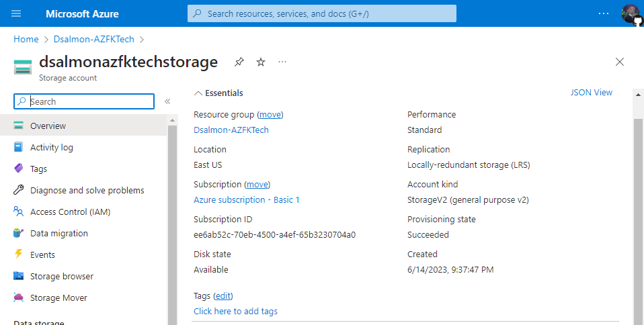Collapse the sidebar with double chevron
644x325 pixels.
click(x=167, y=101)
